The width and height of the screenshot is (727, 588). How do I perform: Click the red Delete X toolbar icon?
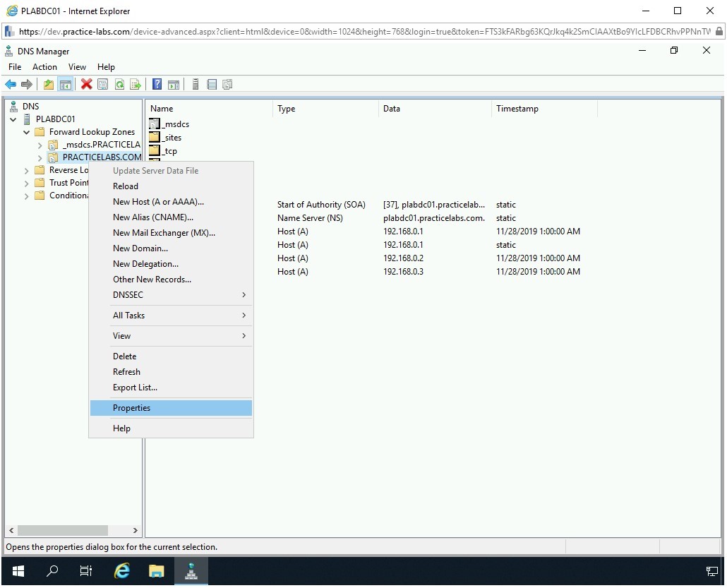86,85
